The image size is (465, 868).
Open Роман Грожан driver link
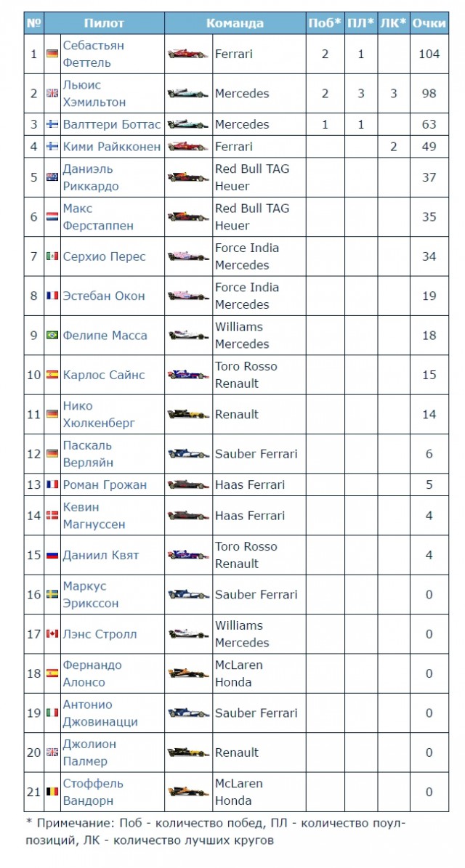pos(105,485)
